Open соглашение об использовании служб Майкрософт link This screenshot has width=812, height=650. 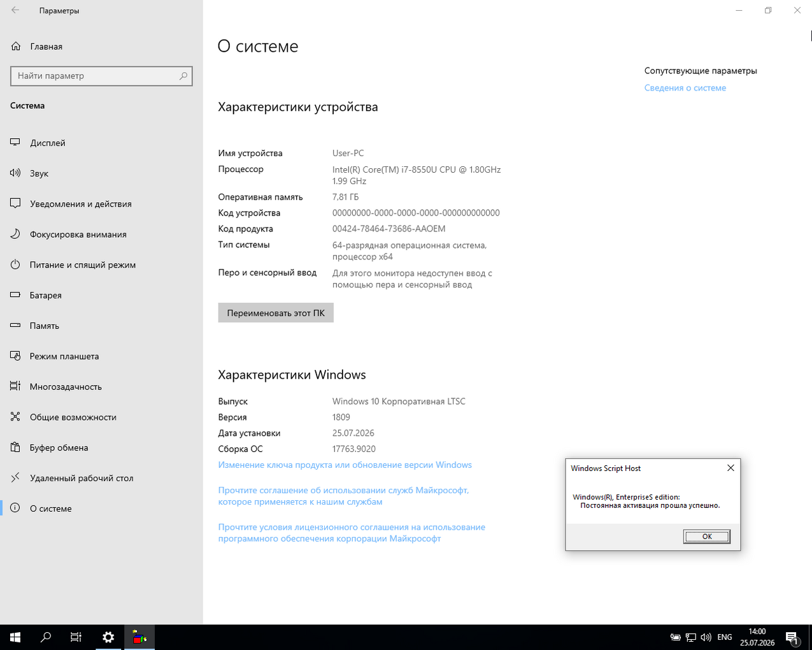[343, 496]
